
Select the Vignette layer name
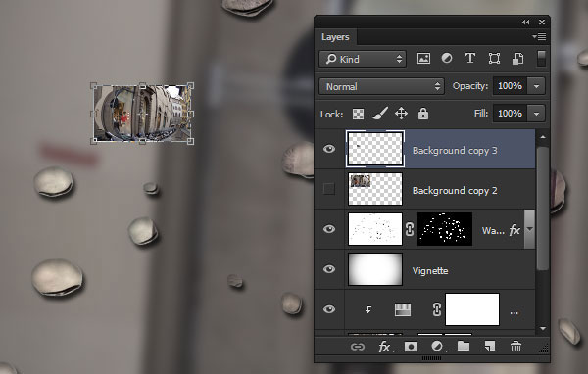pyautogui.click(x=430, y=270)
